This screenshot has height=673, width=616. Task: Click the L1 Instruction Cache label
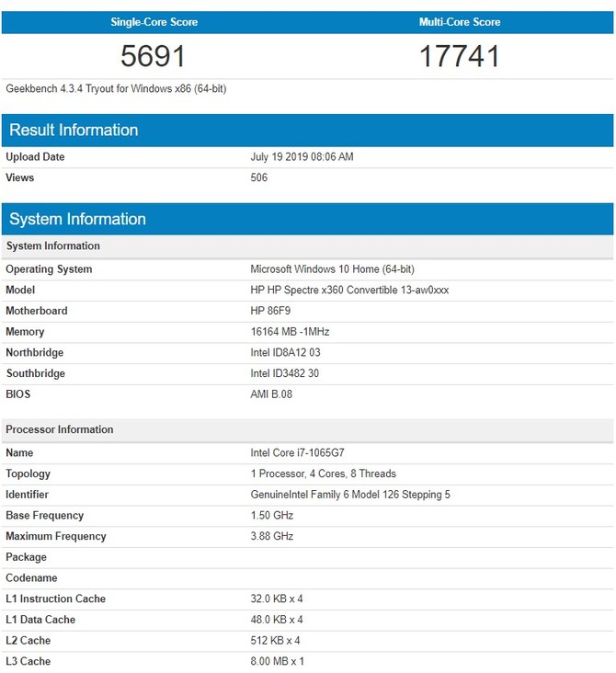pos(55,599)
